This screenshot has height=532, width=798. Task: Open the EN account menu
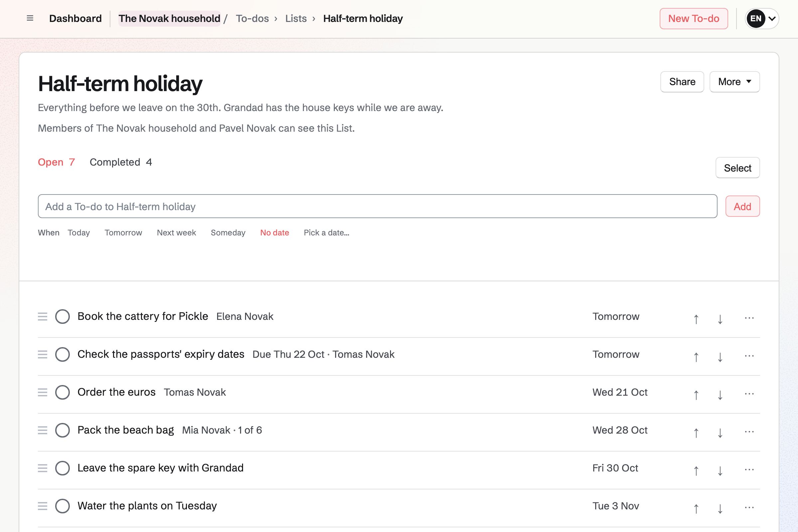pos(762,19)
